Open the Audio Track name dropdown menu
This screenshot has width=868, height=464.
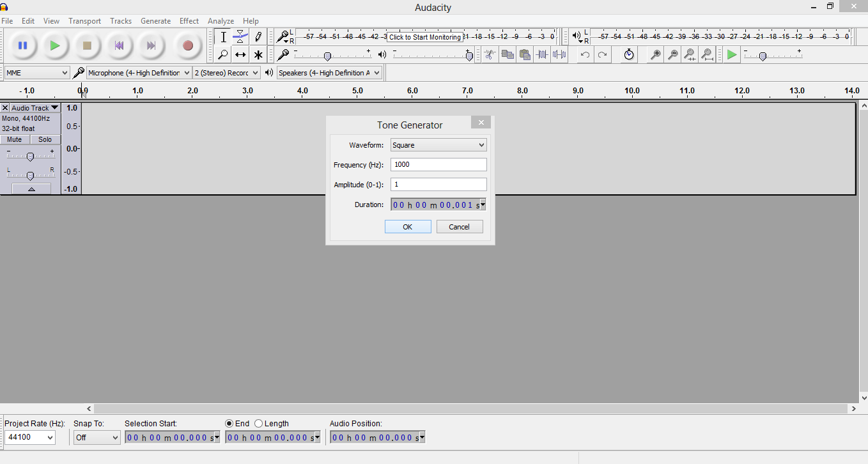[35, 108]
